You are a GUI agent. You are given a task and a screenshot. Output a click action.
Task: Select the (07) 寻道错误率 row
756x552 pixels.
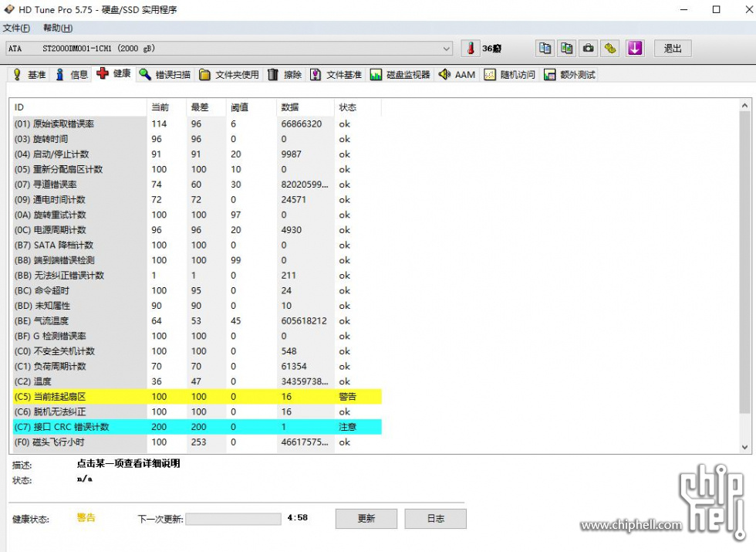point(196,185)
